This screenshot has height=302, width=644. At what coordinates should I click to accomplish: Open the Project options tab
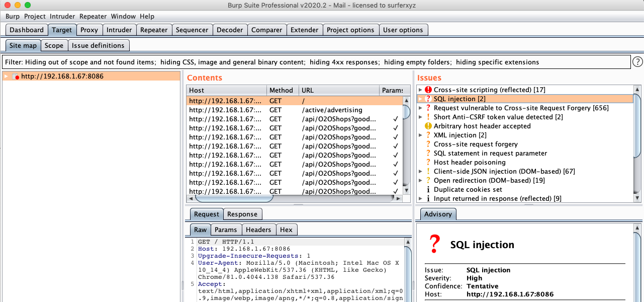[x=350, y=30]
